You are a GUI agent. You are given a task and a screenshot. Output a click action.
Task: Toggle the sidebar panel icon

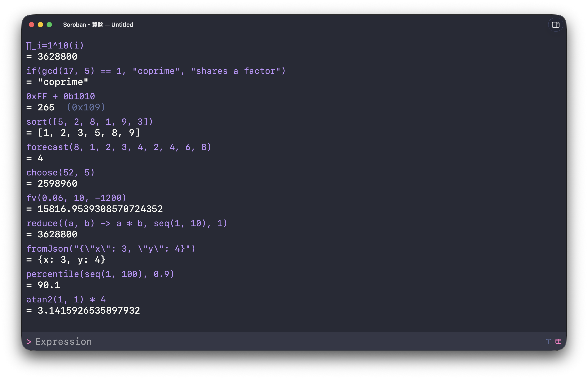[x=555, y=25]
